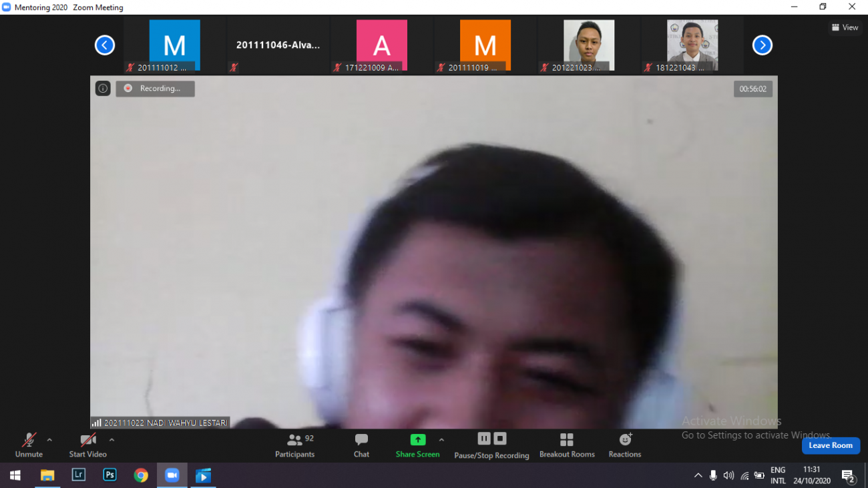The width and height of the screenshot is (868, 488).
Task: Go to previous participants with left arrow
Action: click(x=105, y=45)
